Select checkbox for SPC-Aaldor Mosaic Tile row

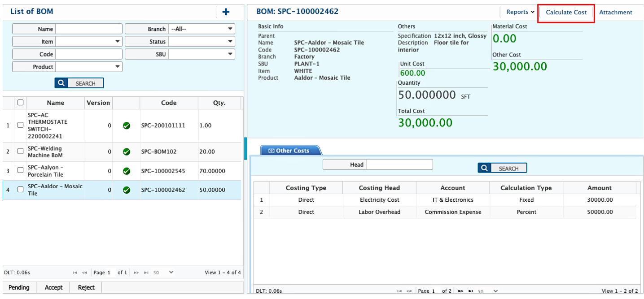[20, 190]
